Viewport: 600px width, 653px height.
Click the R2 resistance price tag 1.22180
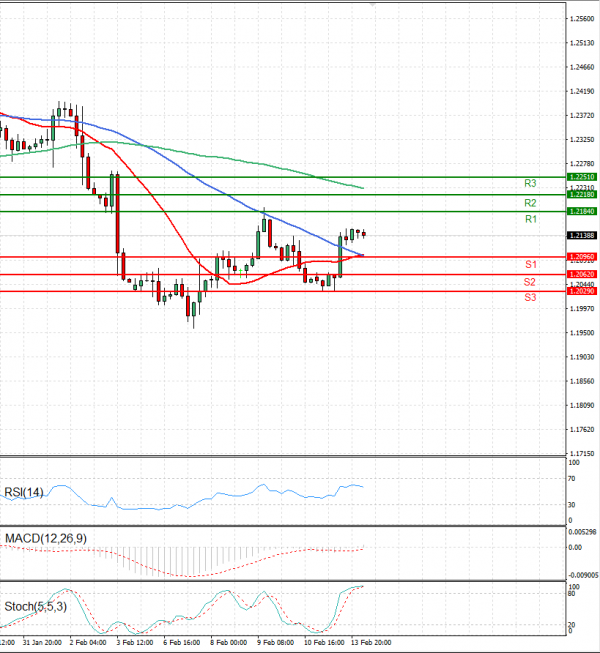(x=583, y=194)
